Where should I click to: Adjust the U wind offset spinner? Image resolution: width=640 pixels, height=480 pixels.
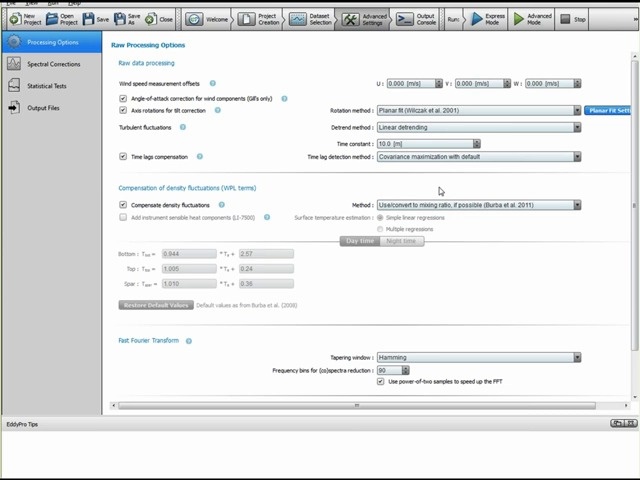439,83
